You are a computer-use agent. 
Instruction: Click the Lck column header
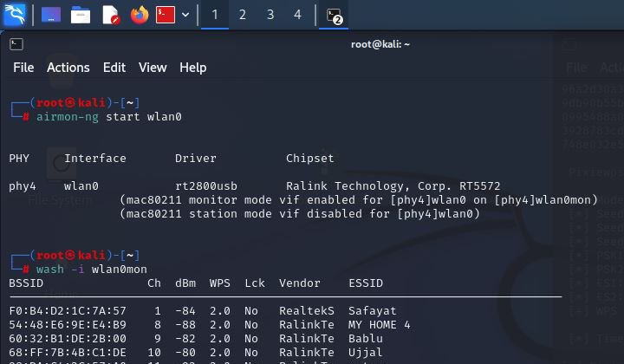255,283
